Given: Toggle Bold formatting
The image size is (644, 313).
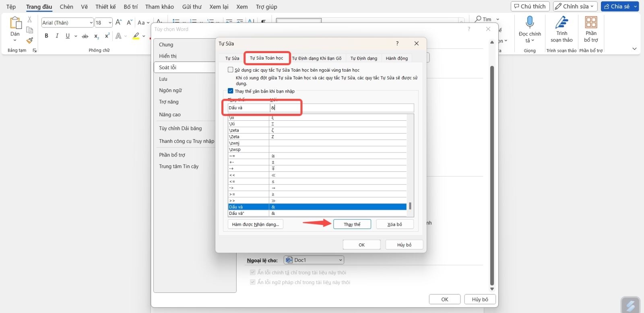Looking at the screenshot, I should 46,36.
